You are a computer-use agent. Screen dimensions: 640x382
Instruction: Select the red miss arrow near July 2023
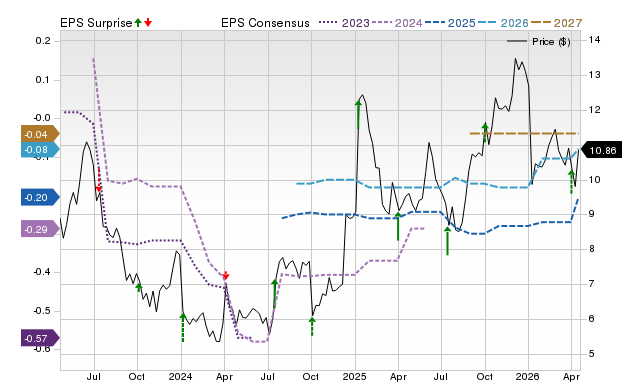[x=98, y=181]
